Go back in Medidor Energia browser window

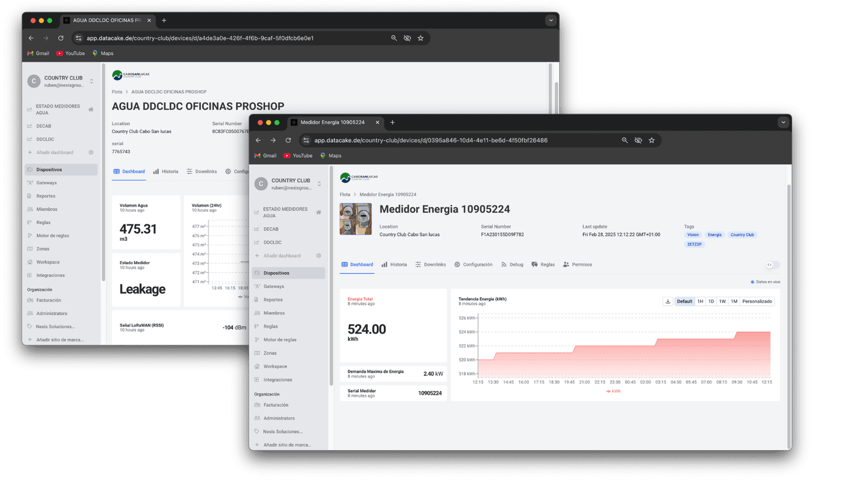coord(258,140)
